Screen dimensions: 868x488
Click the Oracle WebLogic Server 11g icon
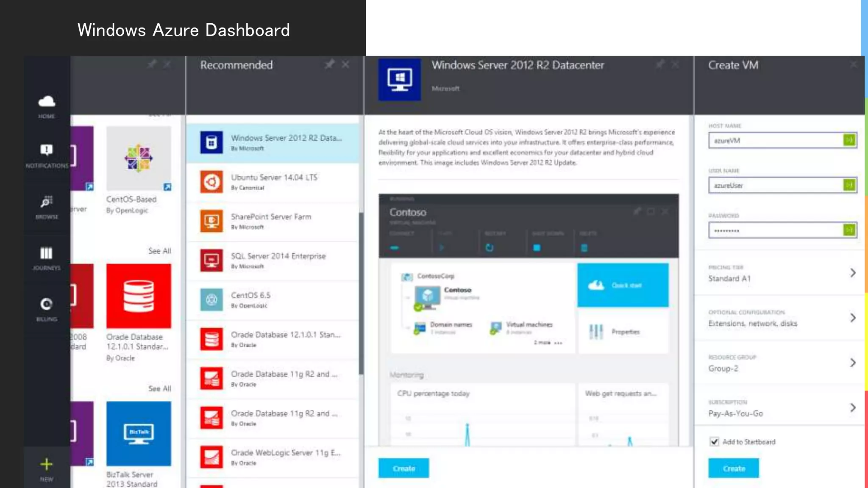pyautogui.click(x=211, y=457)
